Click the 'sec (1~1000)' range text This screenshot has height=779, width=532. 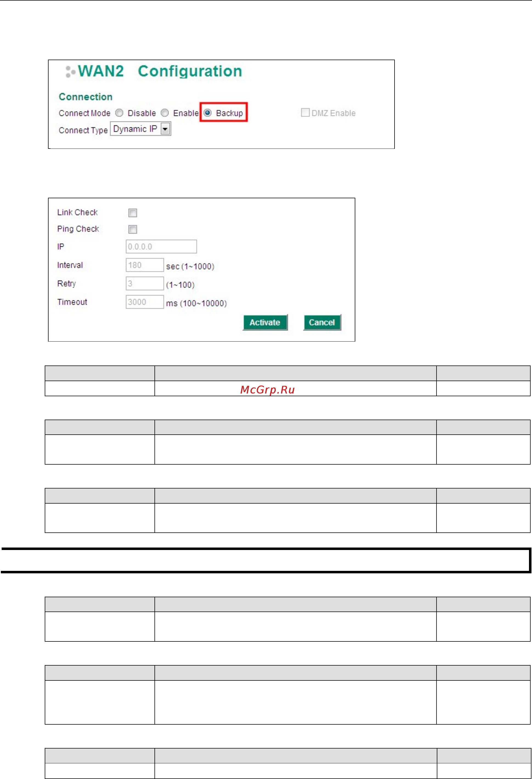[x=190, y=266]
